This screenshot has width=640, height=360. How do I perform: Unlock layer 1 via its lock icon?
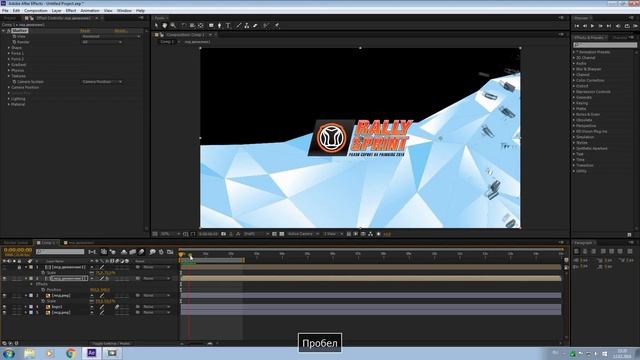[x=19, y=267]
